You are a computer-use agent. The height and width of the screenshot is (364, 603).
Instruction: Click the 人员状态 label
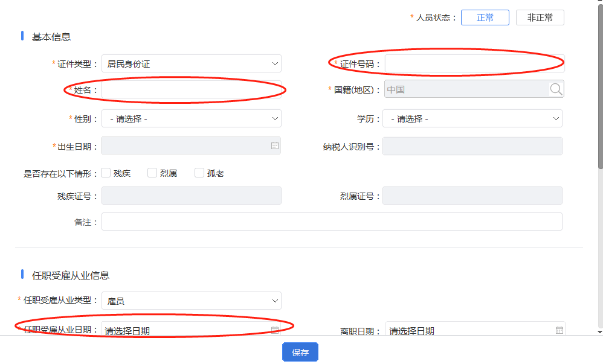(x=436, y=18)
